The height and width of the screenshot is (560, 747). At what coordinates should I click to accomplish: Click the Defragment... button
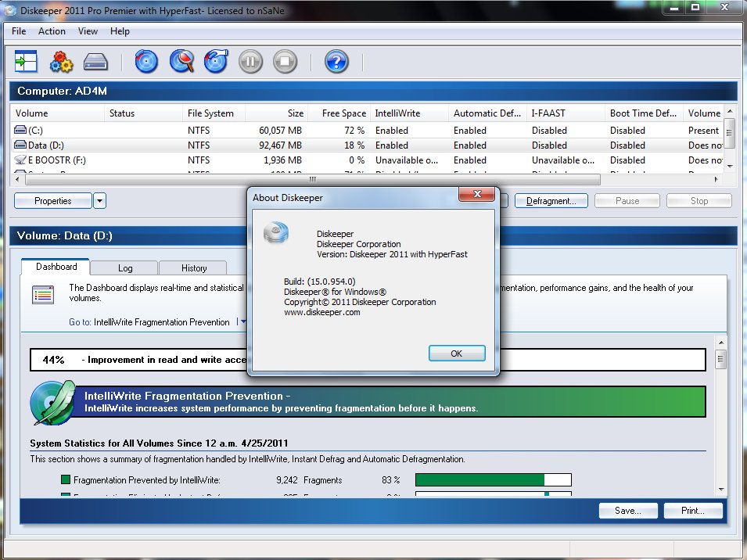[x=551, y=201]
